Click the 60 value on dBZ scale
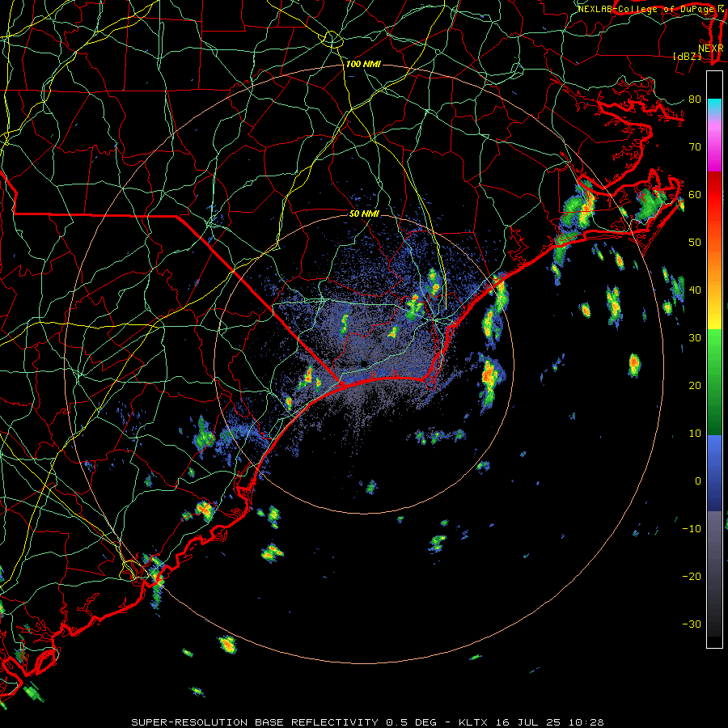 tap(695, 194)
